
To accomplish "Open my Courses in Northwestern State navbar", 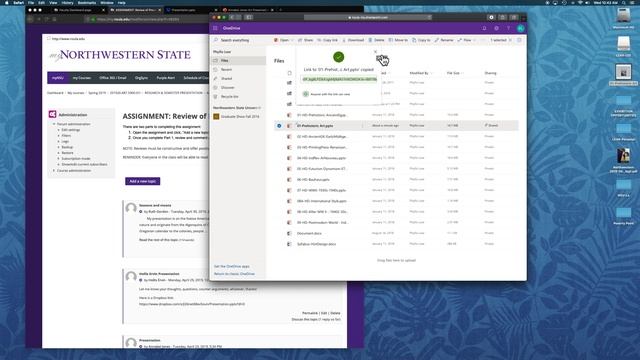I will [x=82, y=78].
